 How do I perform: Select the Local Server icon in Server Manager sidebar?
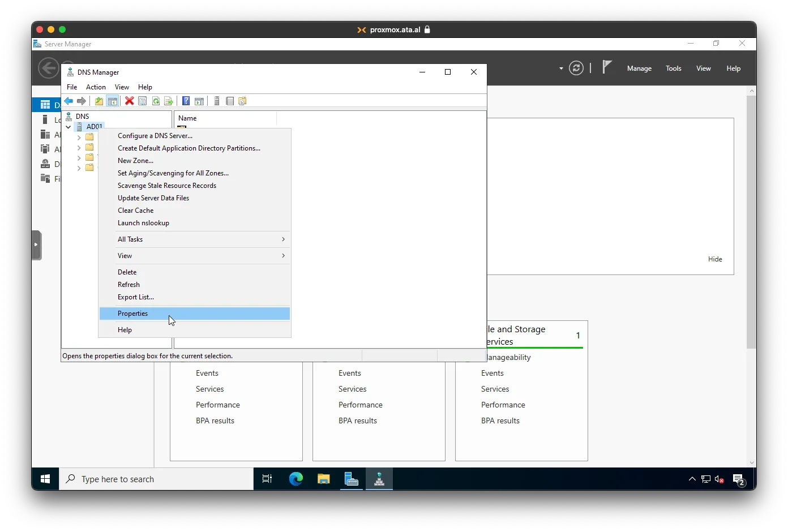(x=45, y=119)
